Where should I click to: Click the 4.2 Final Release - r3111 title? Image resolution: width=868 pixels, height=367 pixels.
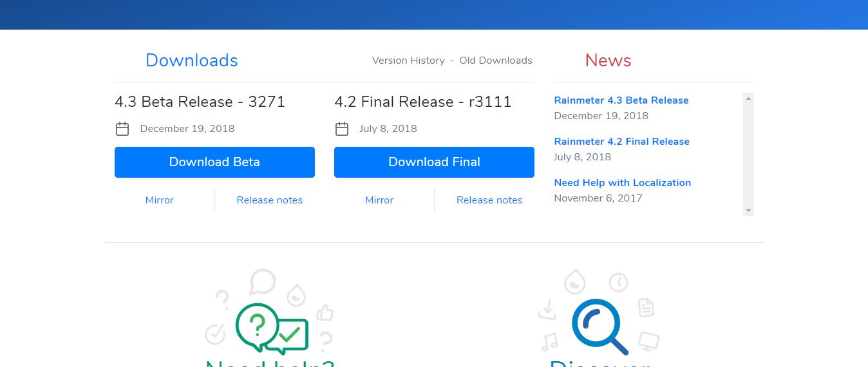[x=423, y=102]
